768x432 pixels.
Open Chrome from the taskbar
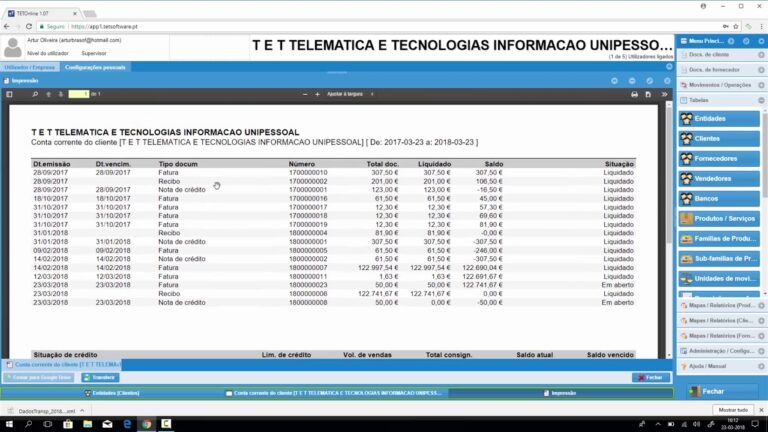pyautogui.click(x=146, y=424)
